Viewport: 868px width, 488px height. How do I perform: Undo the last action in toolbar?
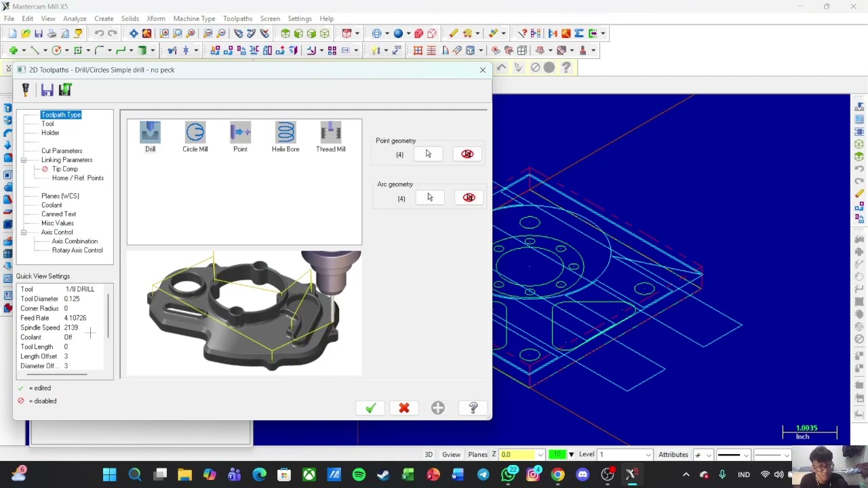point(99,33)
